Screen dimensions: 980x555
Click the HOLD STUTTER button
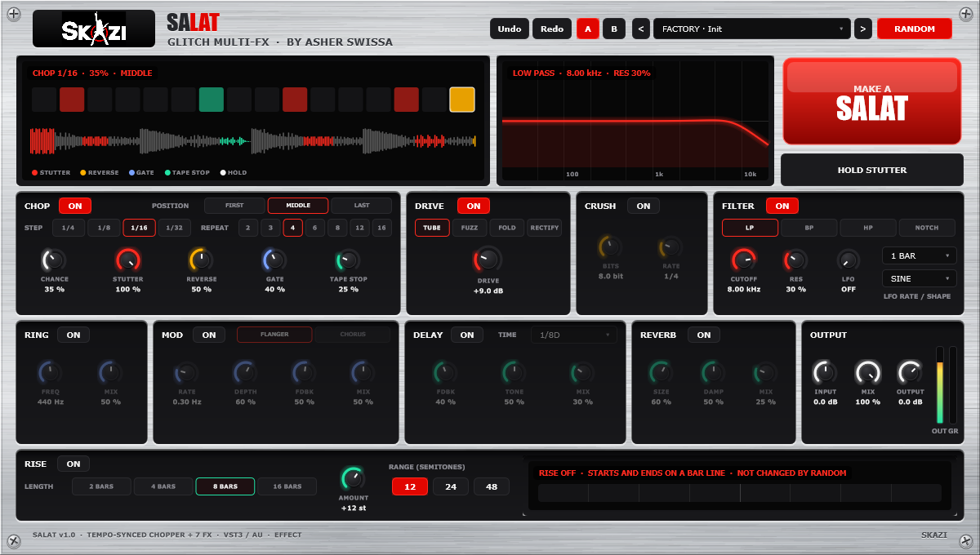coord(872,170)
